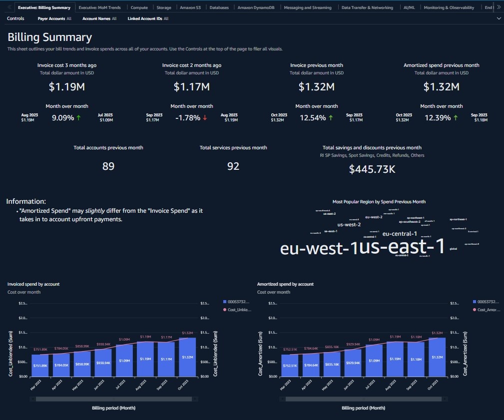This screenshot has width=504, height=420.
Task: Click the blue 00053732 legend swatch in Amortized chart
Action: pos(475,302)
